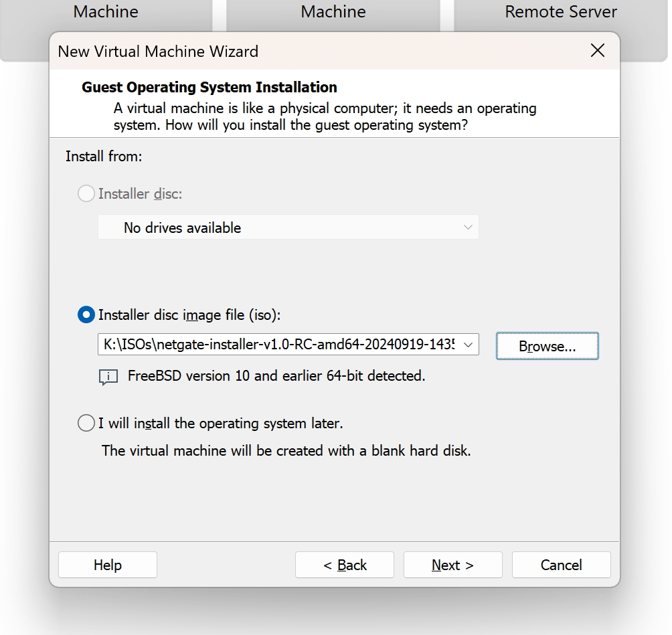Image resolution: width=672 pixels, height=635 pixels.
Task: Click the Installer disc image file label text
Action: pos(189,315)
